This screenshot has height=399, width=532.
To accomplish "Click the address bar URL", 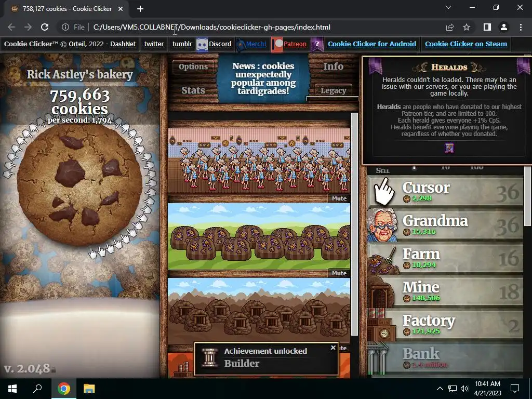I will [x=212, y=27].
